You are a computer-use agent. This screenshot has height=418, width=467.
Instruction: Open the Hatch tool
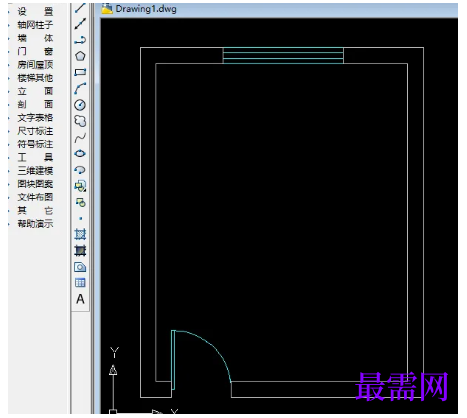click(80, 234)
